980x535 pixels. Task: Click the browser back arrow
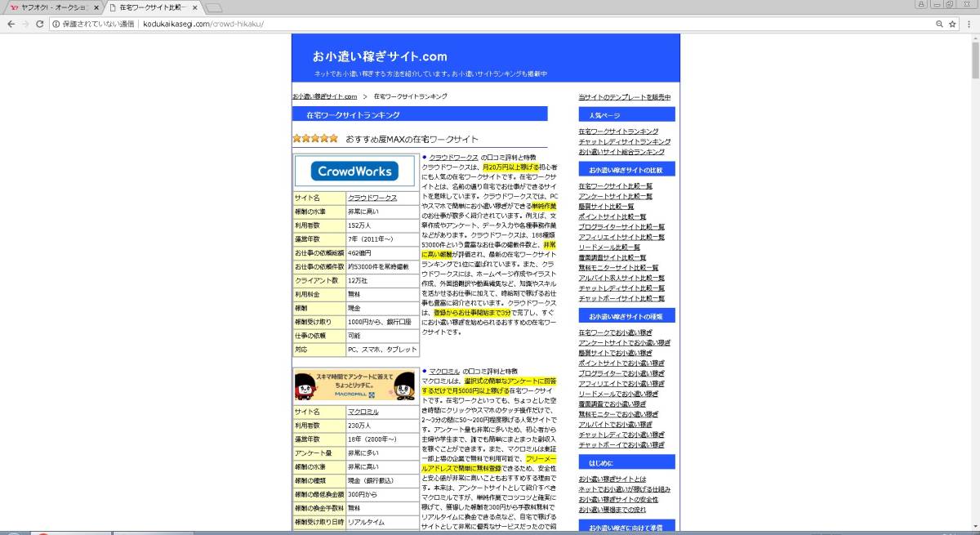11,25
